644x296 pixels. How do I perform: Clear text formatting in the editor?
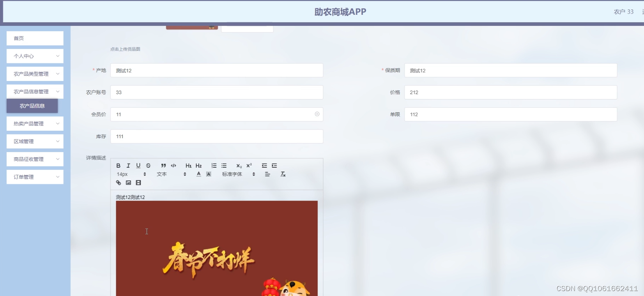[283, 174]
